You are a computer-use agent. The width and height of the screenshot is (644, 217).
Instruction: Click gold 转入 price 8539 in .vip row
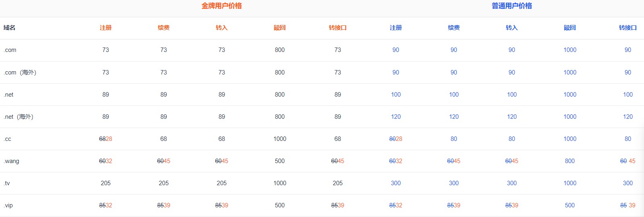coord(221,205)
